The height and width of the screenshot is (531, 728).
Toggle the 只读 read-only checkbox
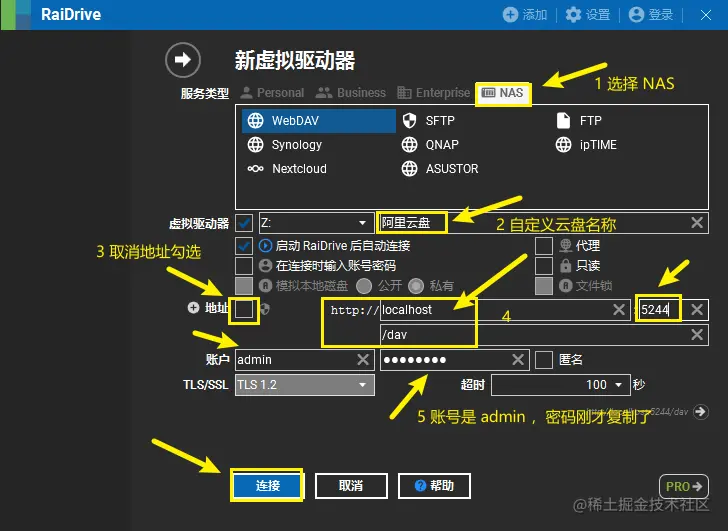[544, 266]
